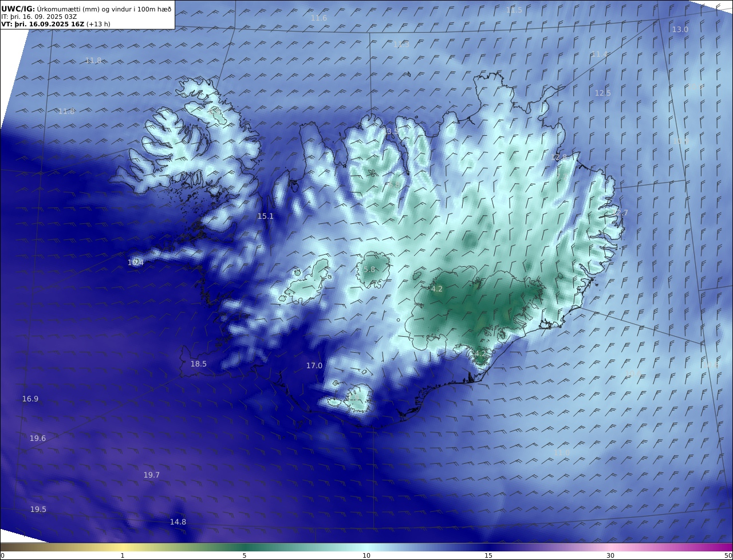The image size is (733, 560).
Task: Click the yellow part of the colorbar
Action: click(123, 547)
